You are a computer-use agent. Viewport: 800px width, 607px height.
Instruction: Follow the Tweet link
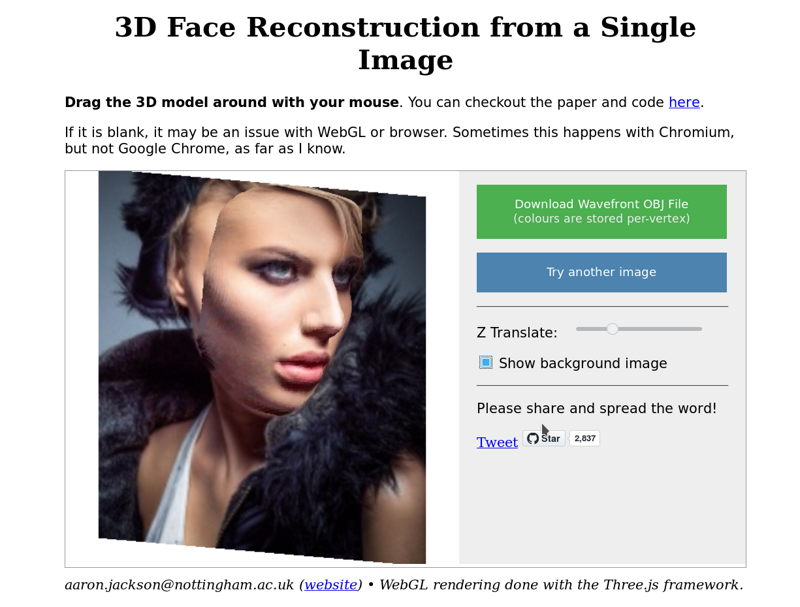(497, 442)
